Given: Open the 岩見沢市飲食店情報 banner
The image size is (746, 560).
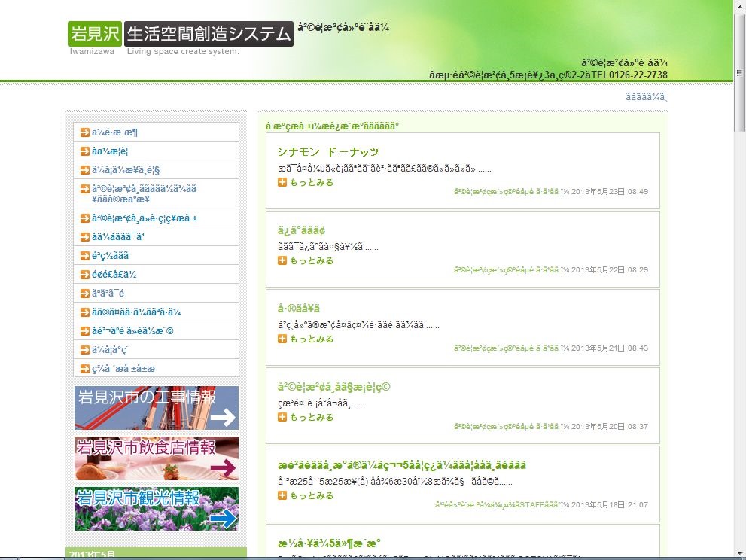Looking at the screenshot, I should [157, 458].
